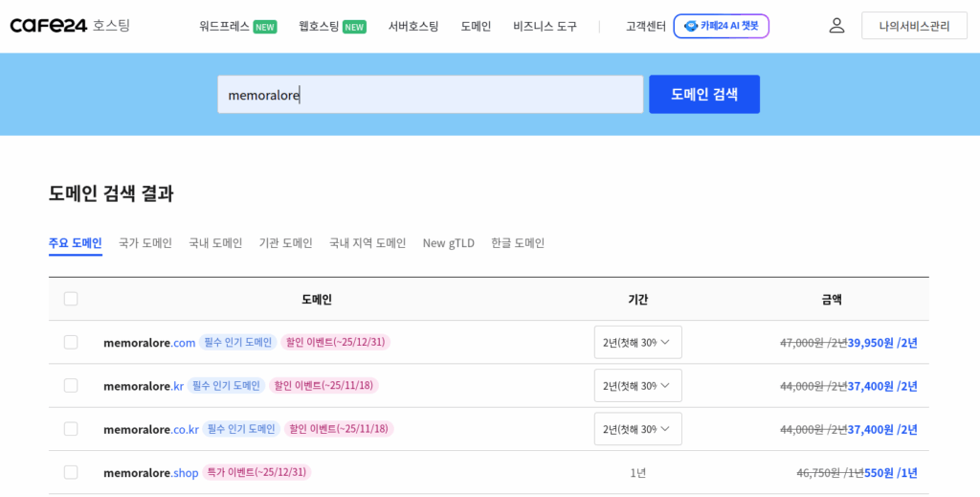Open the period dropdown for memoralore.kr
The height and width of the screenshot is (497, 980).
tap(637, 385)
